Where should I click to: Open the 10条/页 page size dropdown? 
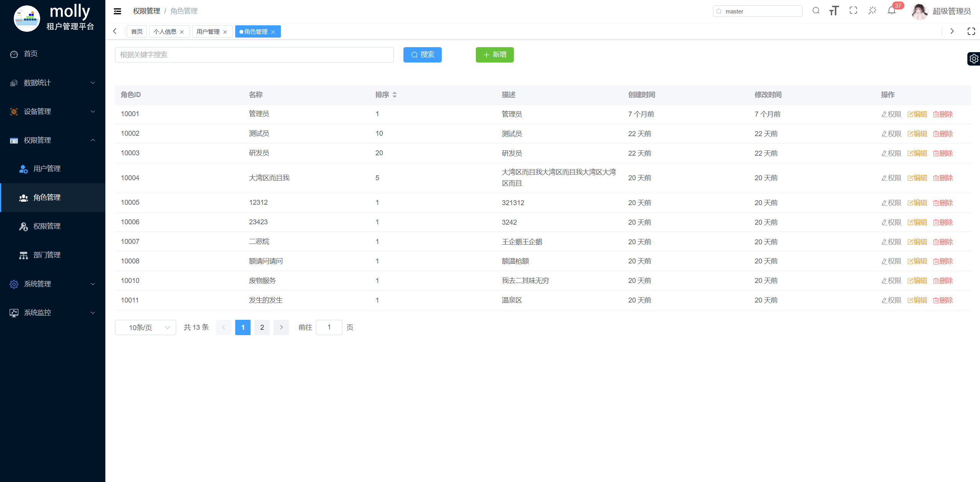145,327
